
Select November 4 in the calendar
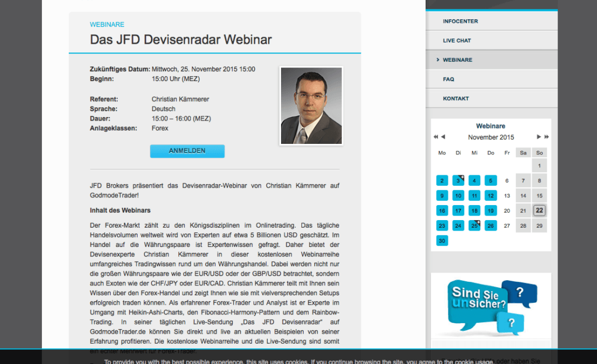[x=475, y=181]
